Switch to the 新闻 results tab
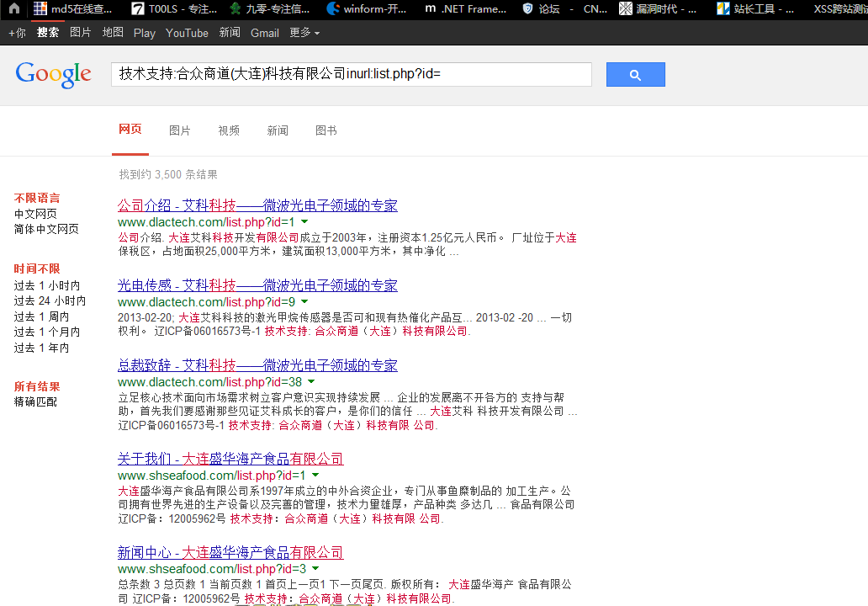Viewport: 868px width, 606px height. 278,130
